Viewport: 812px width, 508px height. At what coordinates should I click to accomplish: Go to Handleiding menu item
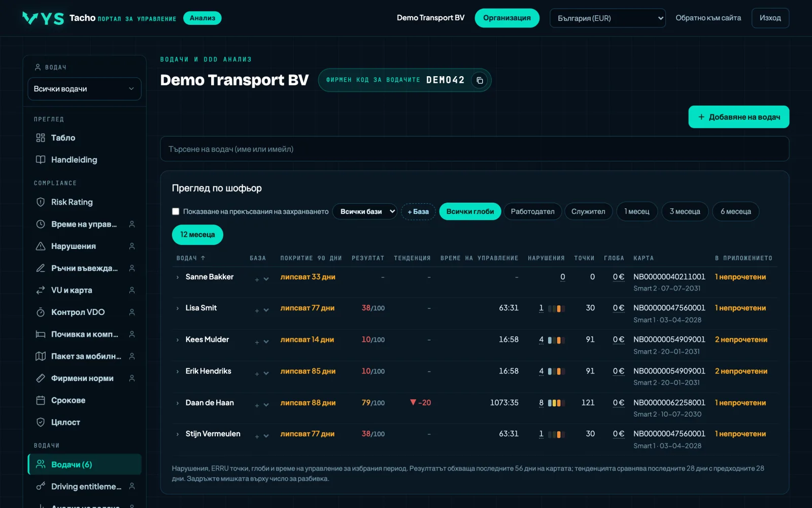tap(84, 160)
